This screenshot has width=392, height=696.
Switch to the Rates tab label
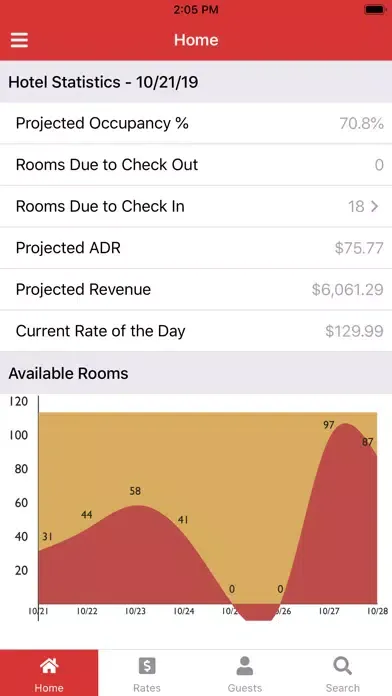[147, 688]
